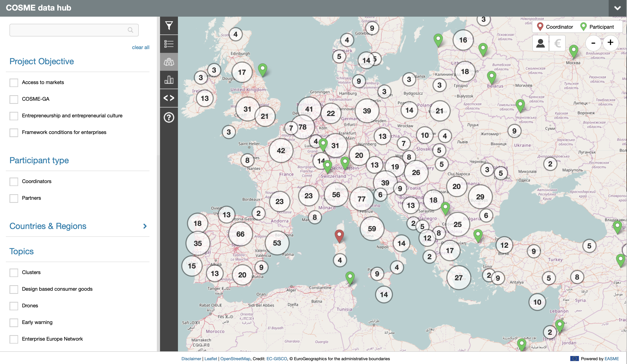
Task: Click the embed code brackets icon
Action: tap(169, 98)
